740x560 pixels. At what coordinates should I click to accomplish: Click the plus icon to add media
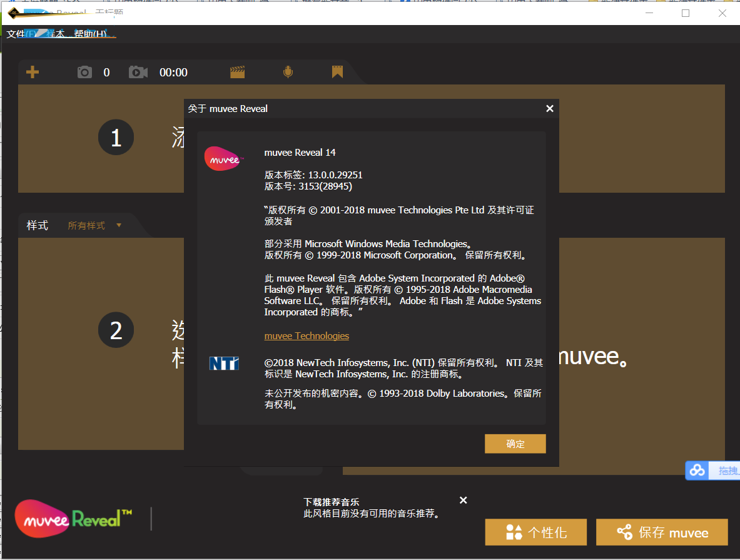[33, 72]
